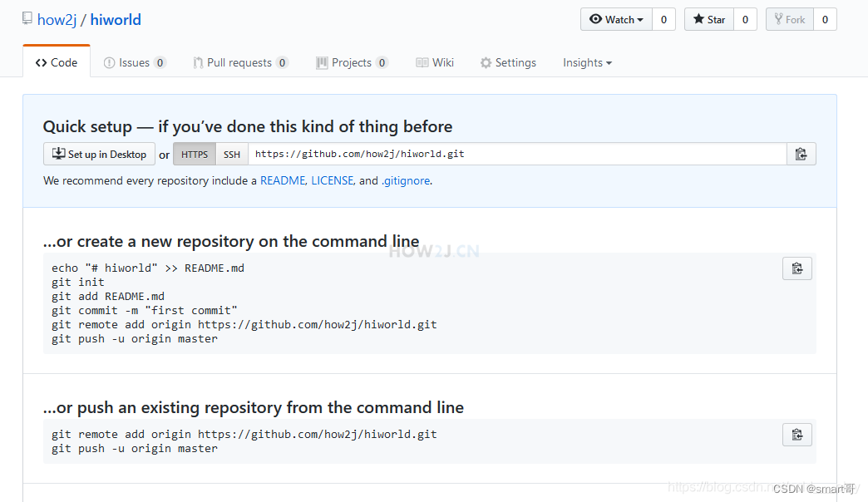Open the README link
Viewport: 868px width, 502px height.
(x=283, y=180)
